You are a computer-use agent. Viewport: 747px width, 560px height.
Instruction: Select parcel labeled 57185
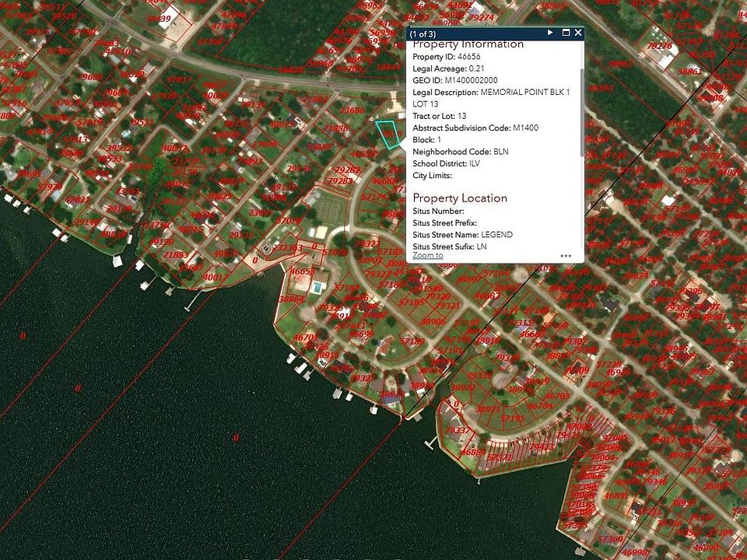[412, 302]
